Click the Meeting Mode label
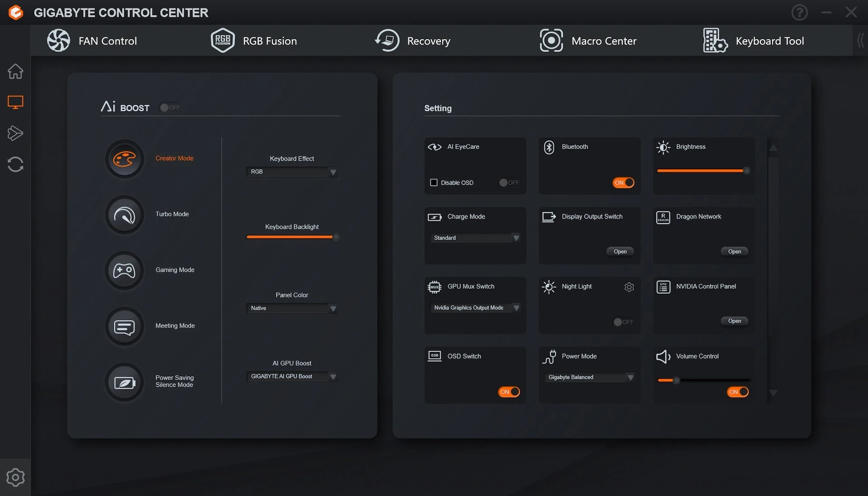Image resolution: width=868 pixels, height=496 pixels. click(175, 326)
